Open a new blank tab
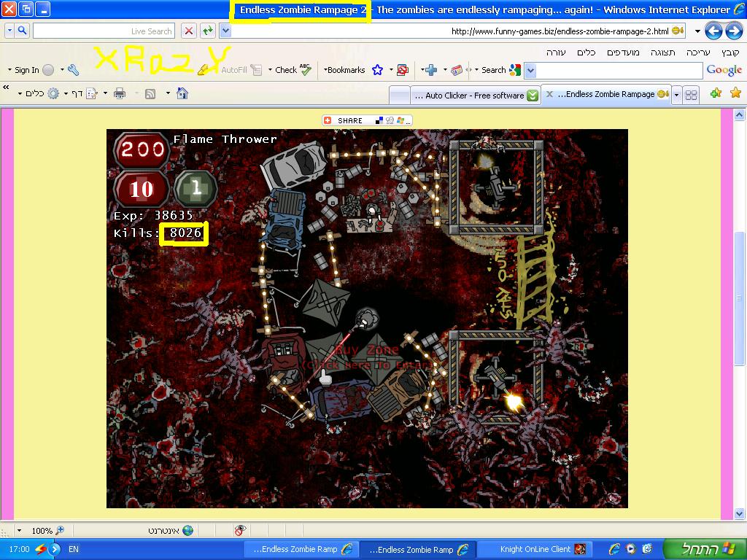 click(x=400, y=96)
